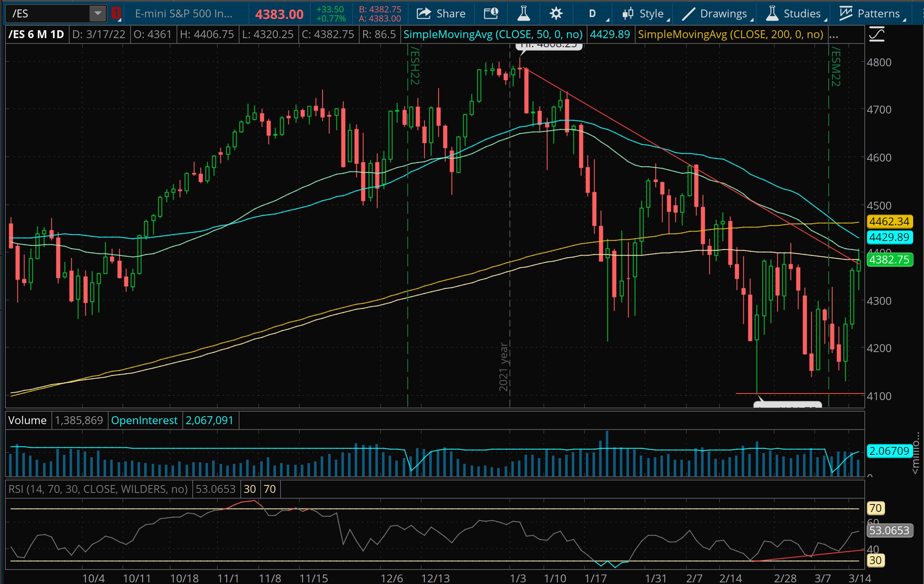Click the chart description note icon
The width and height of the screenshot is (924, 584).
click(491, 13)
